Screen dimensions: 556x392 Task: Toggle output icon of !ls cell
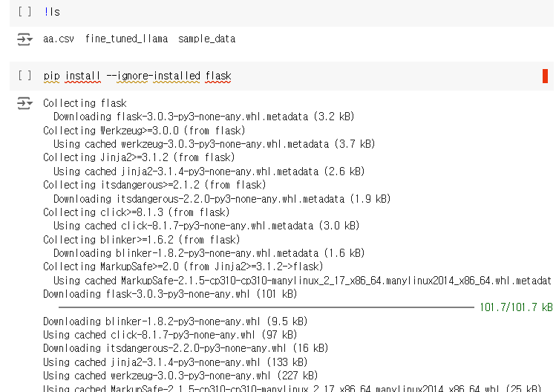pyautogui.click(x=24, y=39)
